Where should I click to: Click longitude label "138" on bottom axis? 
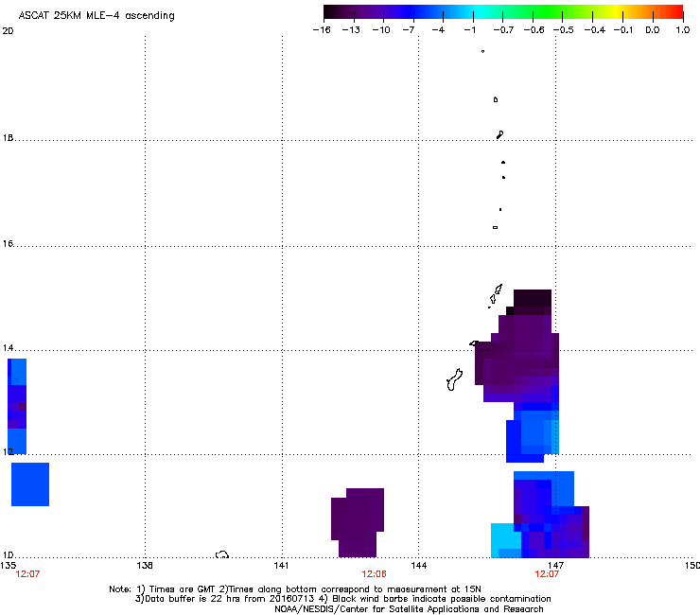coord(145,565)
